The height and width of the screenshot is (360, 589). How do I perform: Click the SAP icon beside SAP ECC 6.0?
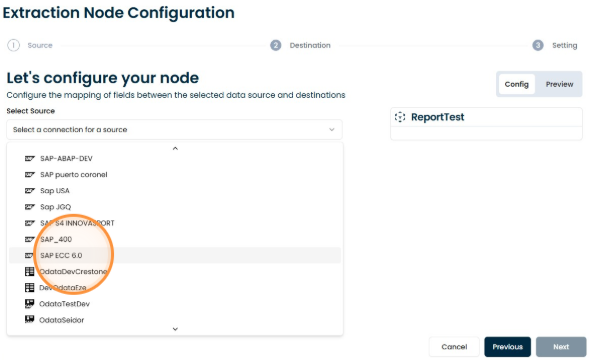(30, 256)
